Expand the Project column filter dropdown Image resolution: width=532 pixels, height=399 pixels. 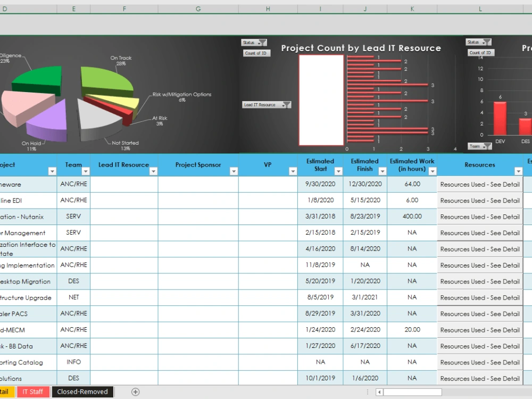click(x=52, y=170)
